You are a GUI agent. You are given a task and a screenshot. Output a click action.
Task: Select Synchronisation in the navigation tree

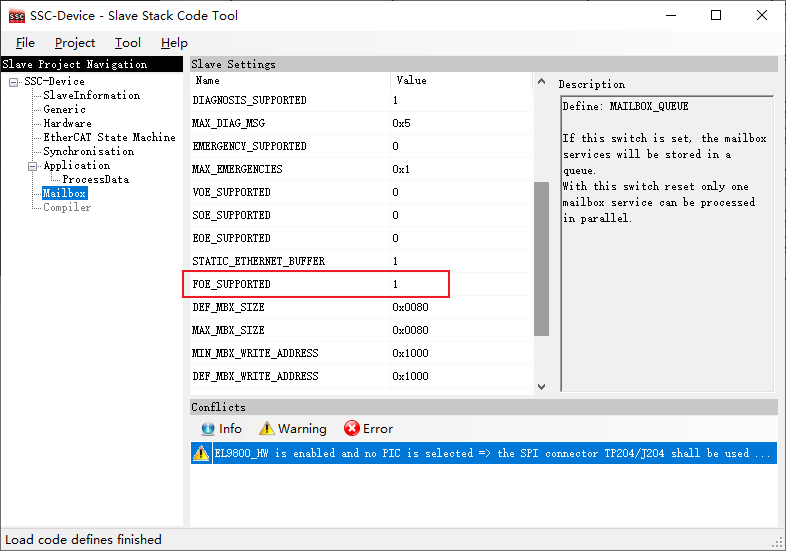pos(88,151)
